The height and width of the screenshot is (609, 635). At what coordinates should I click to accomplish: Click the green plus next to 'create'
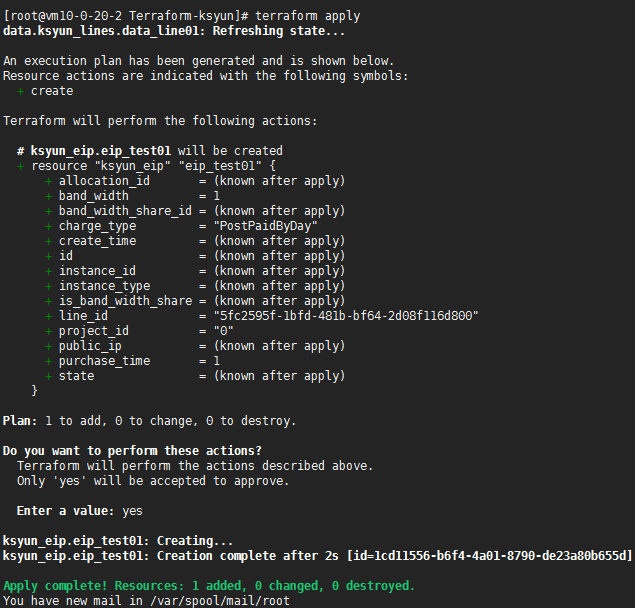20,91
